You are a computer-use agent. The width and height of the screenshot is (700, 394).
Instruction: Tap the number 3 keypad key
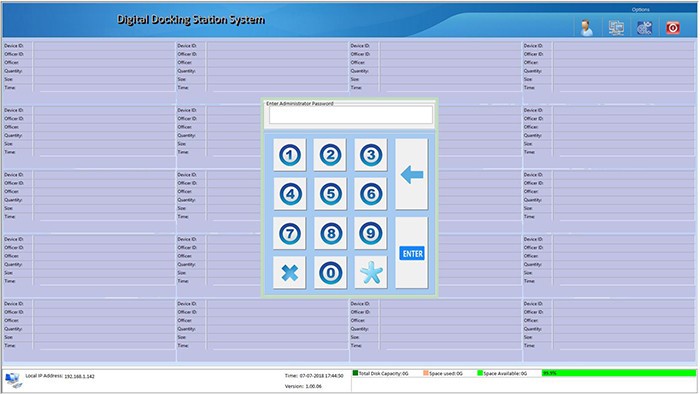coord(371,155)
